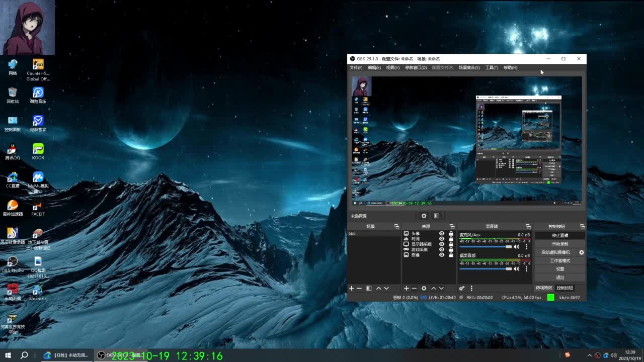Image resolution: width=644 pixels, height=362 pixels.
Task: Move source down in sources toolbar
Action: [441, 288]
